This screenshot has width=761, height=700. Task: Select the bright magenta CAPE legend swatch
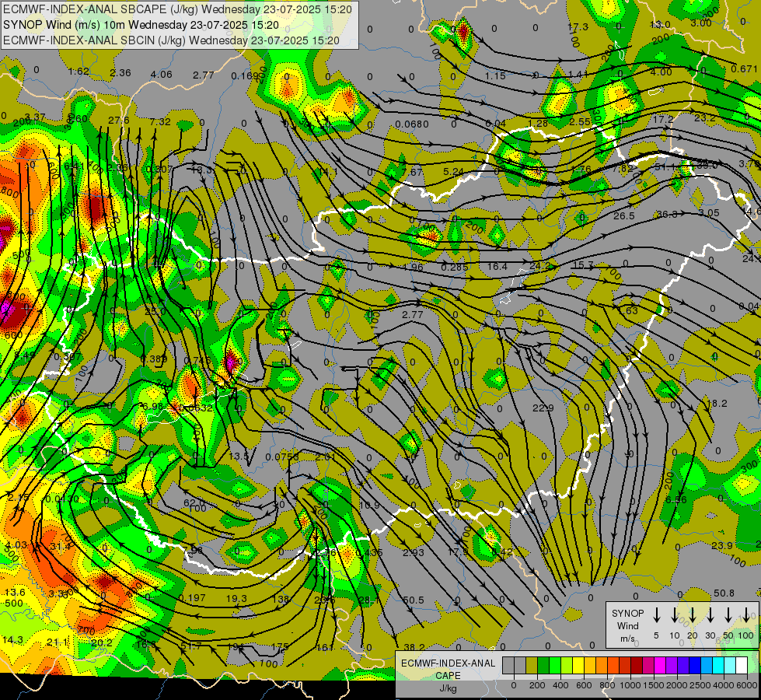click(660, 665)
